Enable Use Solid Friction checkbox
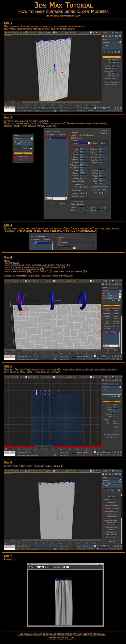The width and height of the screenshot is (126, 644). (x=92, y=190)
